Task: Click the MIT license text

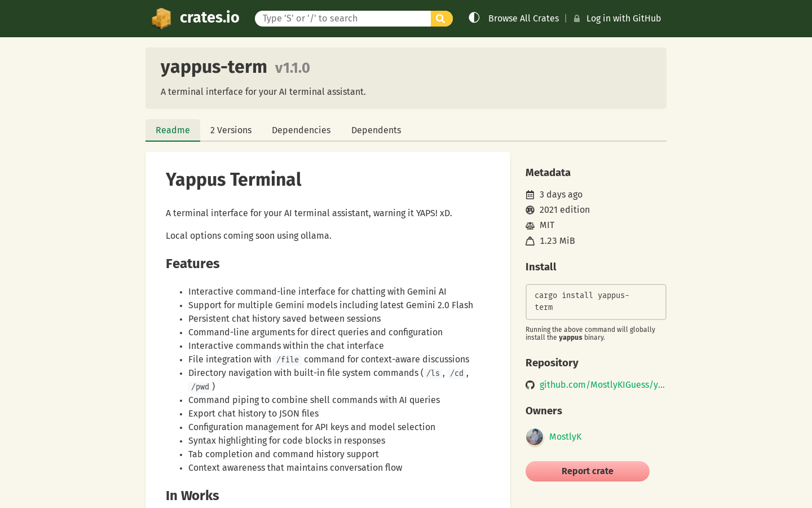Action: click(547, 225)
